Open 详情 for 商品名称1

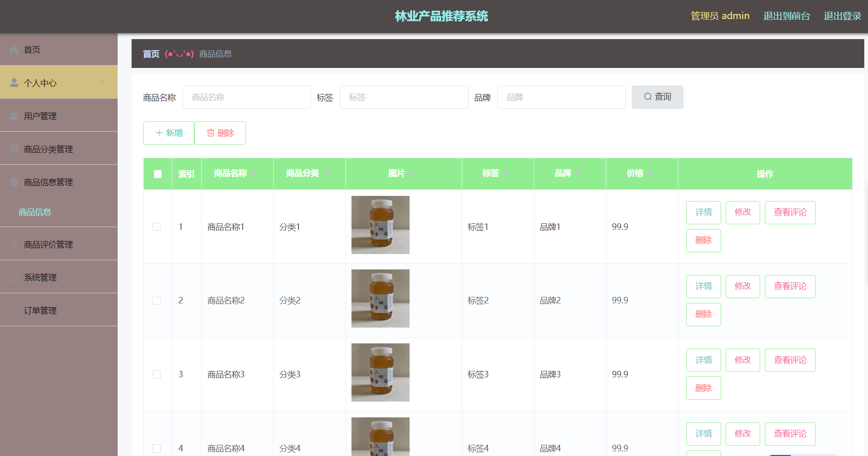pos(703,213)
